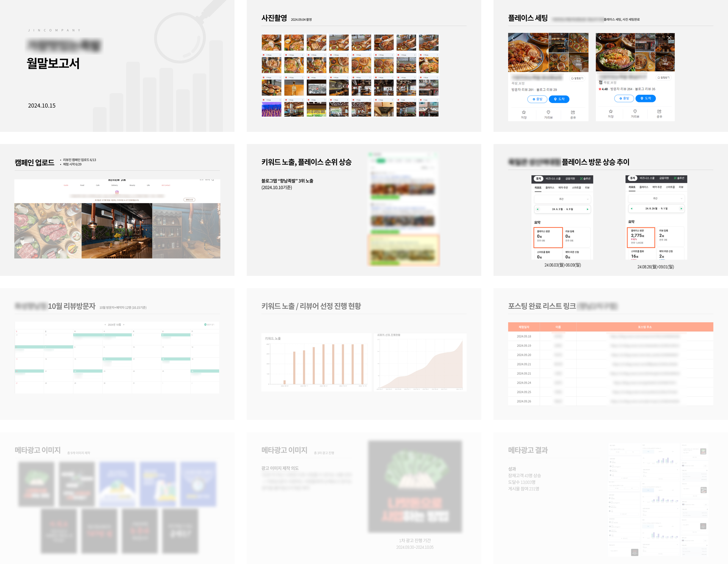Viewport: 728px width, 564px height.
Task: Click 거리뷰 pin icon on right place card
Action: click(635, 111)
